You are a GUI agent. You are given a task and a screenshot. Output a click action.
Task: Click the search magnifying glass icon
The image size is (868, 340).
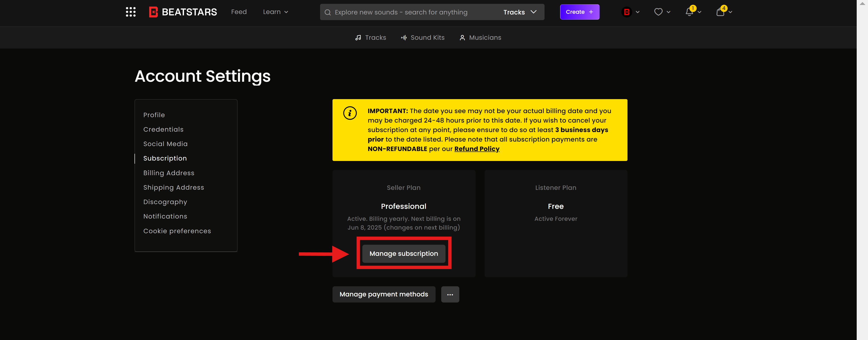coord(327,12)
